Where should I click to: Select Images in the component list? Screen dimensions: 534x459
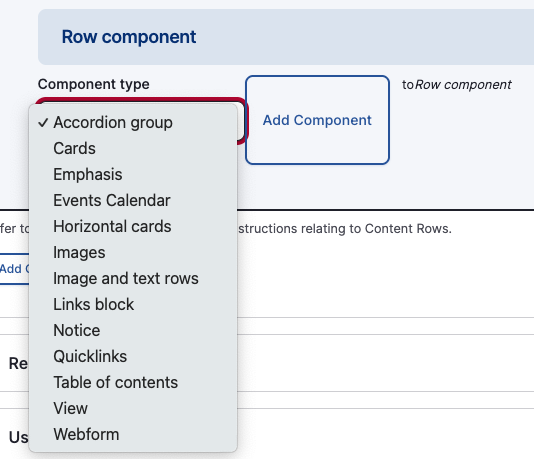tap(133, 252)
